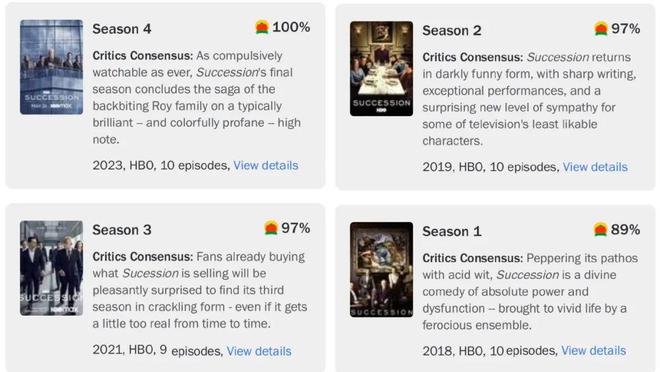Open the Season 4 poster thumbnail
The height and width of the screenshot is (372, 660).
coord(51,67)
